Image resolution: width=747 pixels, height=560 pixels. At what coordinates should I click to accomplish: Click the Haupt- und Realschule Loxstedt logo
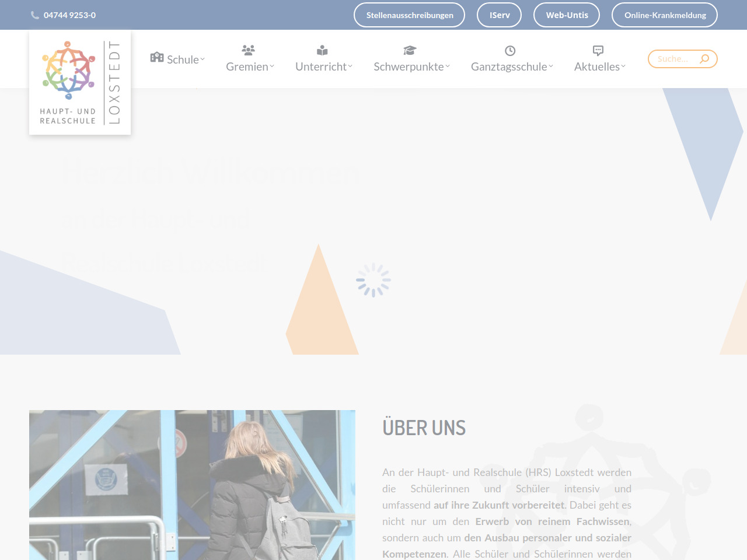80,82
